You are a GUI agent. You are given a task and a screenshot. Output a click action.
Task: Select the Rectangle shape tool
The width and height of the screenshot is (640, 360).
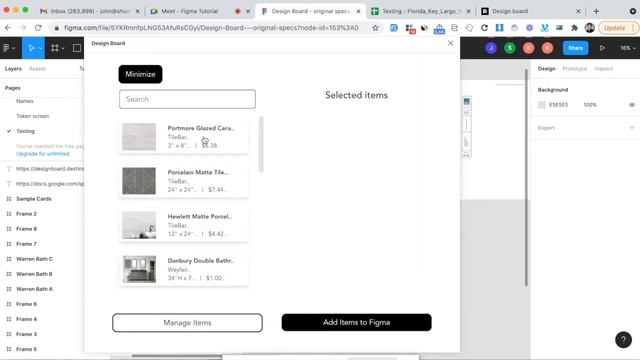coord(77,48)
